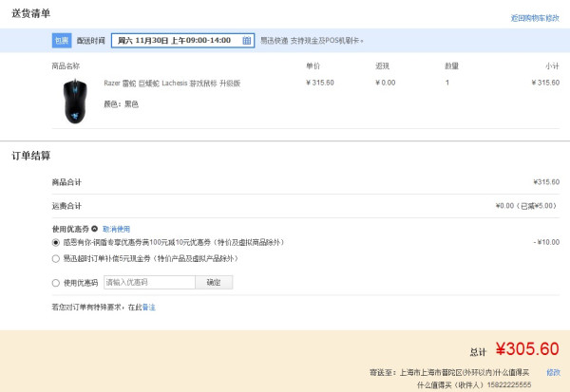This screenshot has width=570, height=392.
Task: Click the 订单结算 heading
Action: (x=31, y=156)
